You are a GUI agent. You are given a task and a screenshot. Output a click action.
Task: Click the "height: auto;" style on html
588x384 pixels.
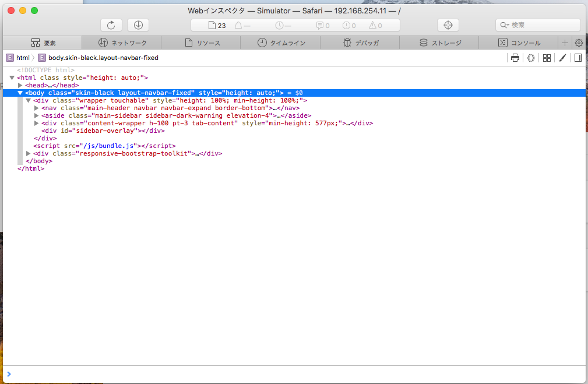(115, 77)
